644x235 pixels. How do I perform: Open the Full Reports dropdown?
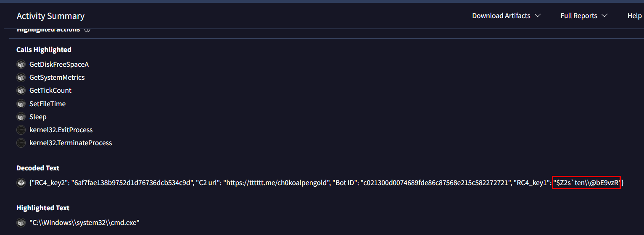click(x=584, y=16)
